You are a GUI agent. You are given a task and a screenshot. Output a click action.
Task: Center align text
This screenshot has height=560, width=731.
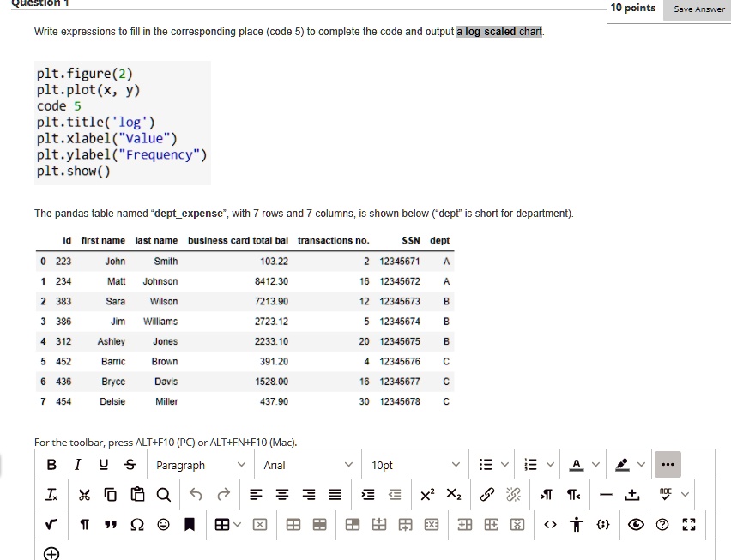(282, 494)
